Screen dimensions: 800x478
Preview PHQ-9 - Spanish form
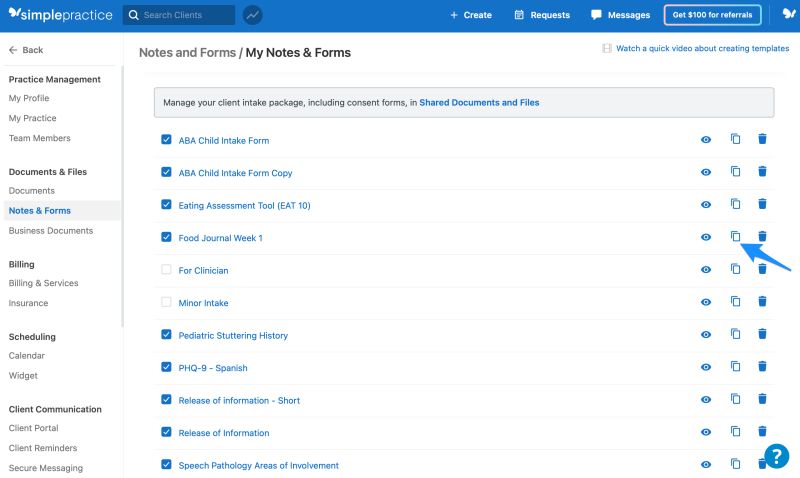(706, 367)
